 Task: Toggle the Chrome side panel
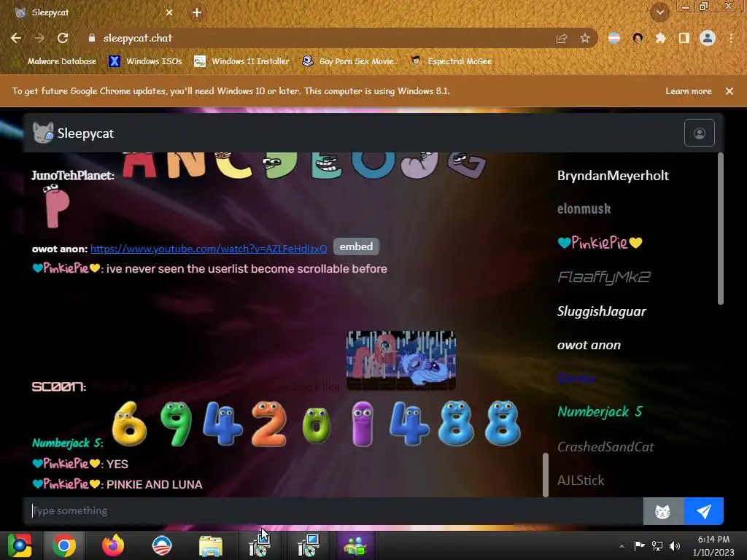click(684, 38)
